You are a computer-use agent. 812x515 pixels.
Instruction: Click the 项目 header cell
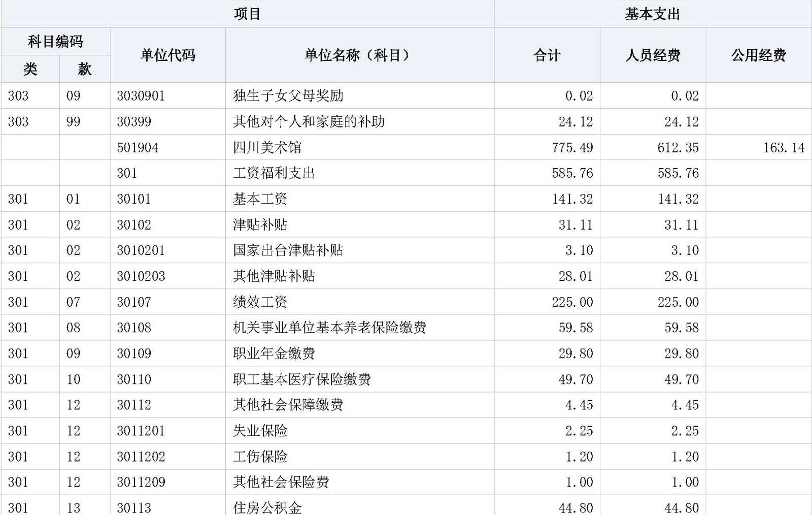[247, 14]
